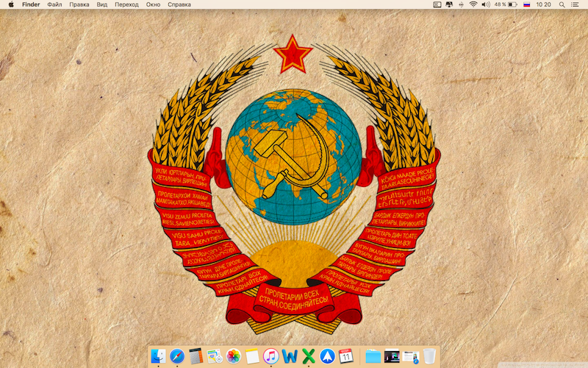
Task: Click the leftmost status icon in menu bar
Action: point(437,4)
